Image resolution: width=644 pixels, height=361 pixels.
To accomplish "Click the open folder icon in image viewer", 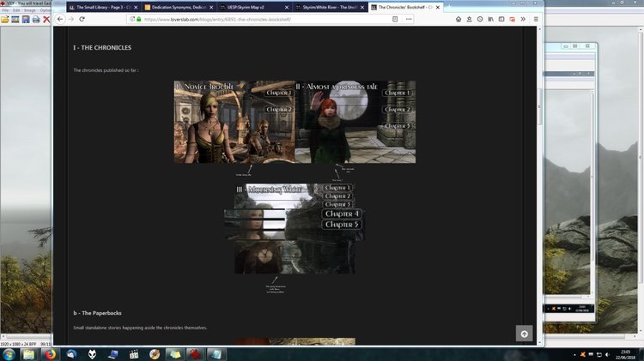I will coord(5,19).
